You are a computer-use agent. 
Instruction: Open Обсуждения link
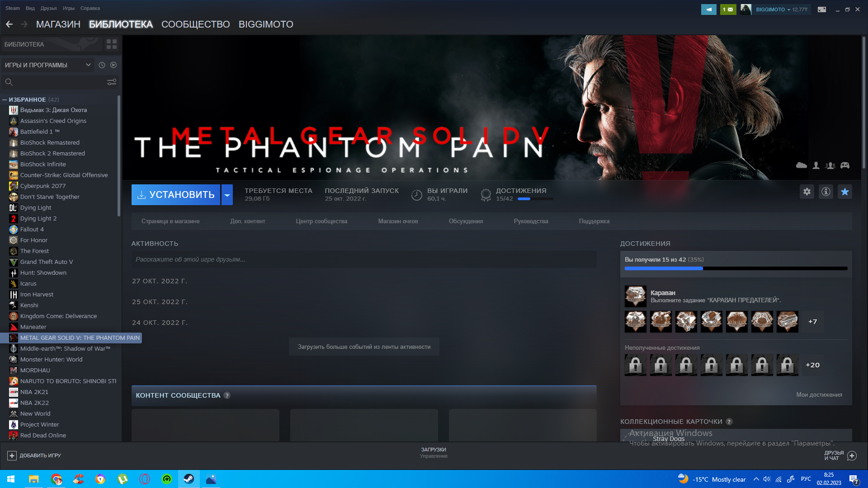coord(466,221)
